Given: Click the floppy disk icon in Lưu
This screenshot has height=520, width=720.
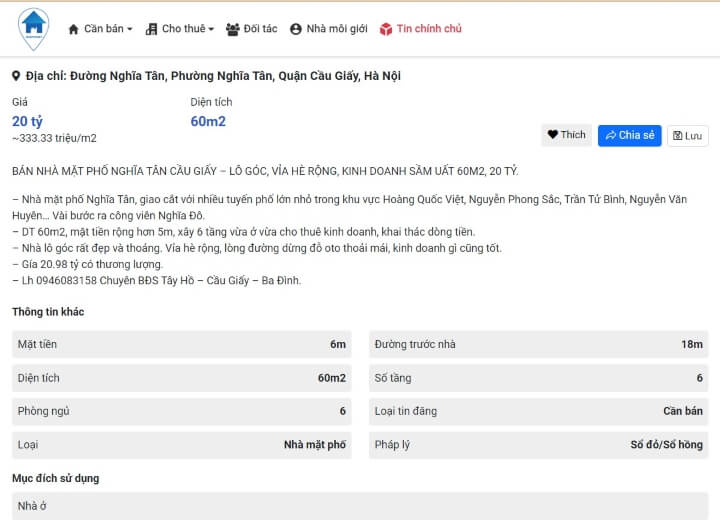Looking at the screenshot, I should click(677, 136).
